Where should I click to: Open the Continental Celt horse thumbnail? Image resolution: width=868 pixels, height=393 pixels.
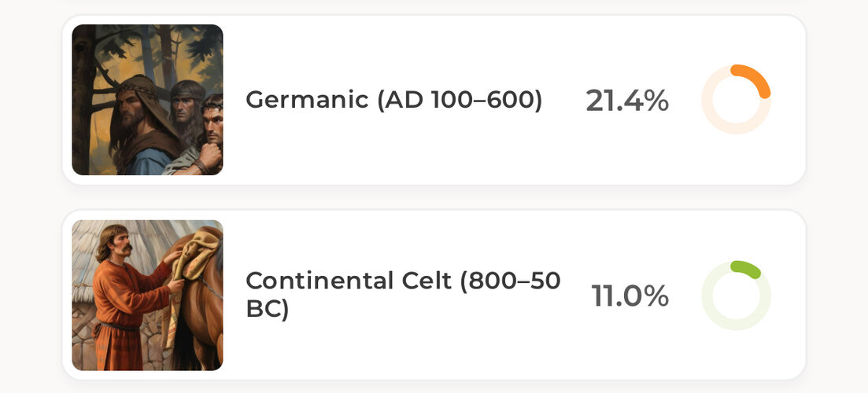tap(147, 296)
